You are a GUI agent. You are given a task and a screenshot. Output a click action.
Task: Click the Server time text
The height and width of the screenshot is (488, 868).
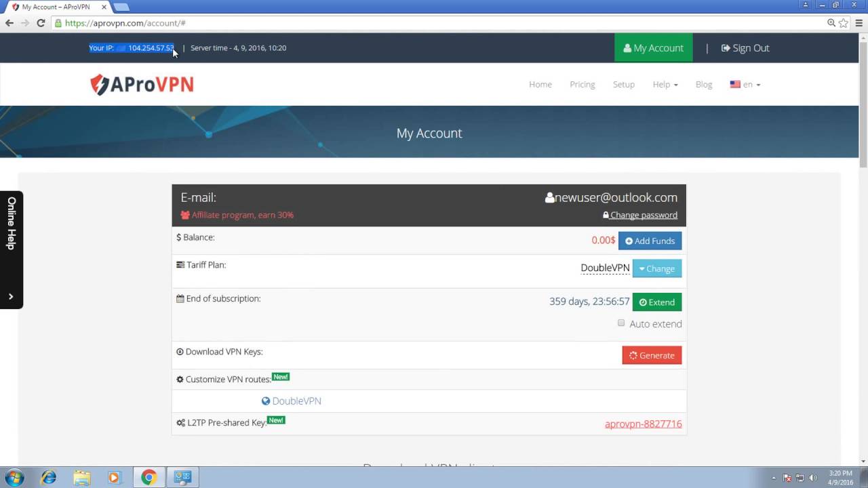click(238, 48)
